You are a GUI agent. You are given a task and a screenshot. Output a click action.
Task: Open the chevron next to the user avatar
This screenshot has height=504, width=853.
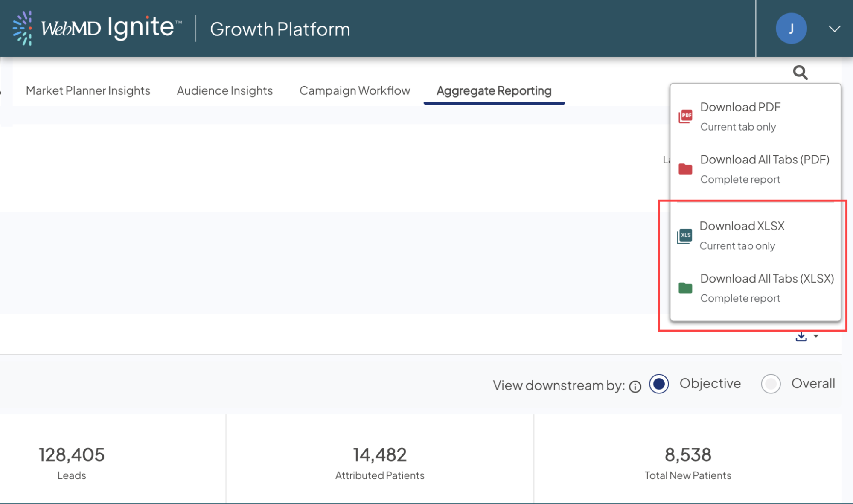pos(833,29)
